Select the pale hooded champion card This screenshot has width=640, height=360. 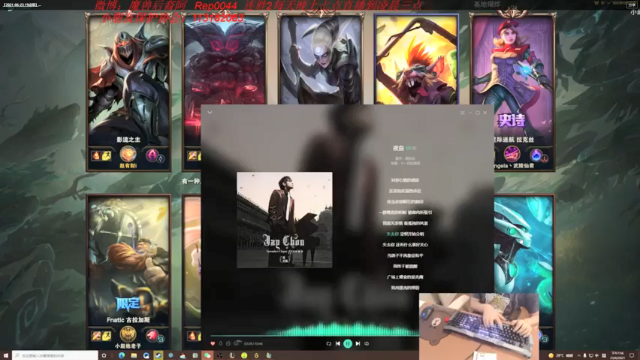click(x=321, y=59)
